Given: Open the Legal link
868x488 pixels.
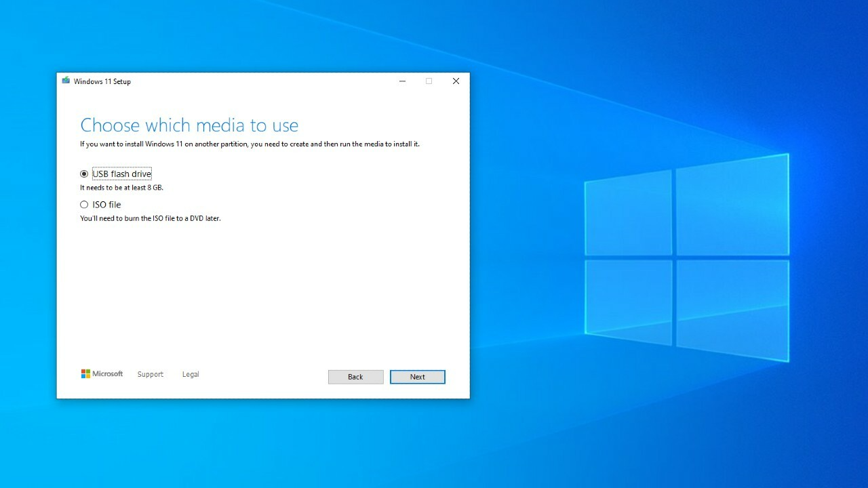Looking at the screenshot, I should pos(190,373).
